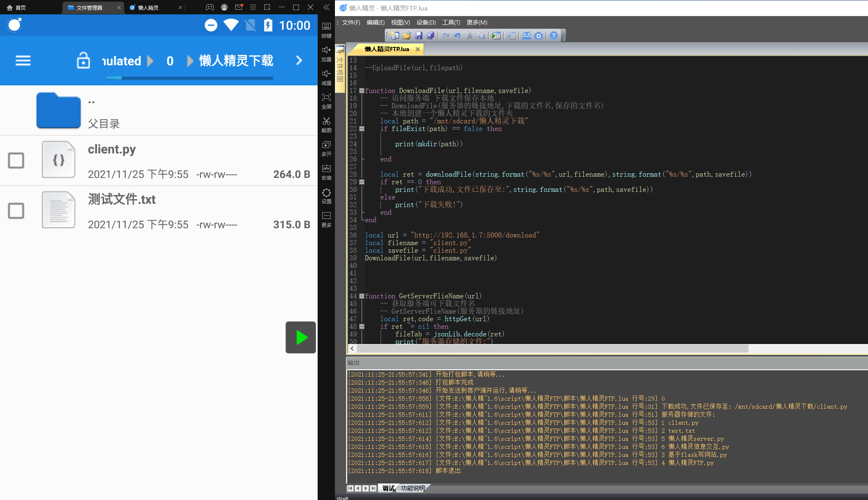Click the green play floating button
868x500 pixels.
[x=301, y=337]
